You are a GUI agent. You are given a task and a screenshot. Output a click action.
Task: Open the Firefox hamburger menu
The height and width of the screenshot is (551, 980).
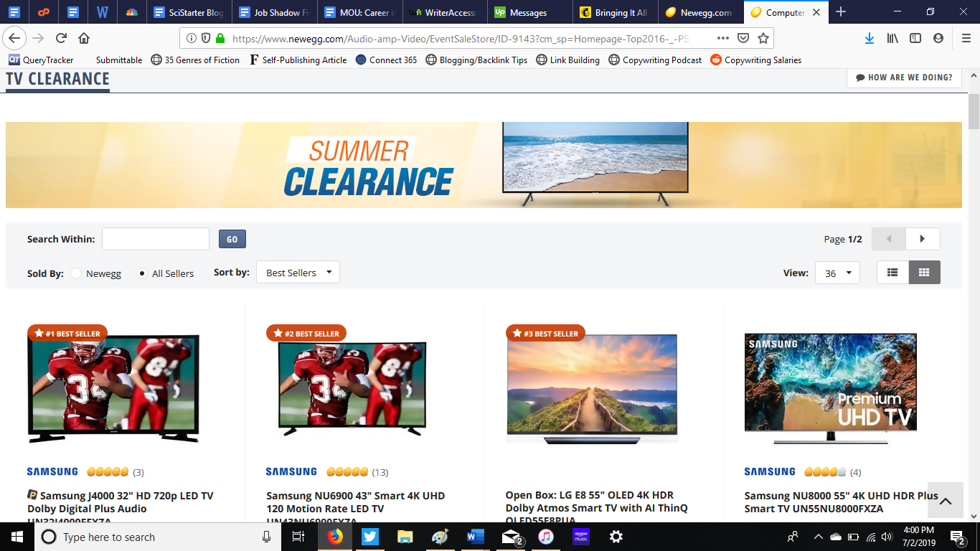966,38
